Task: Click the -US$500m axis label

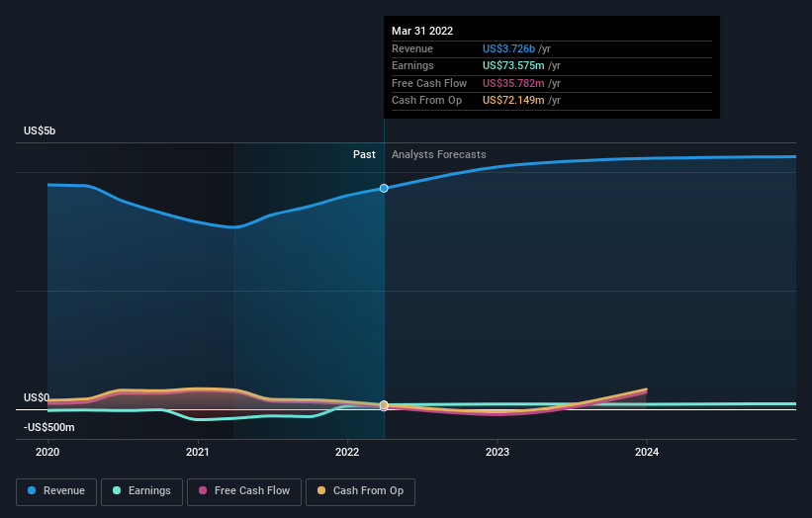Action: (49, 427)
